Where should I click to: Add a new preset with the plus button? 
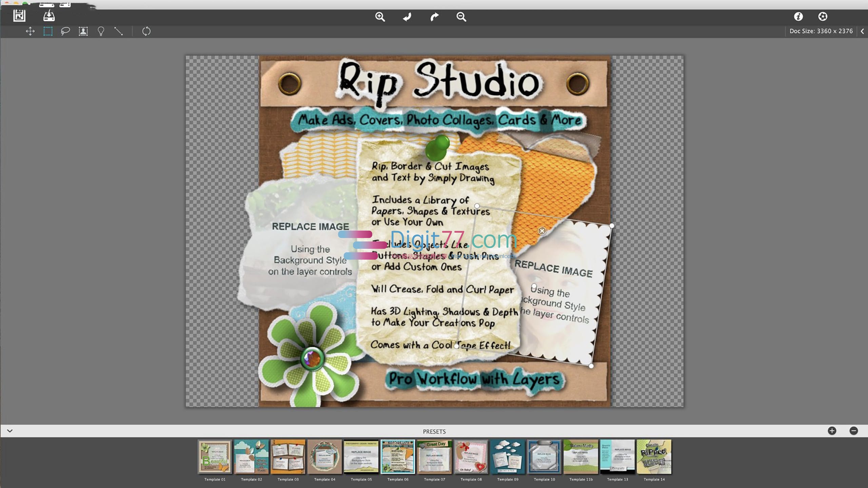[832, 431]
